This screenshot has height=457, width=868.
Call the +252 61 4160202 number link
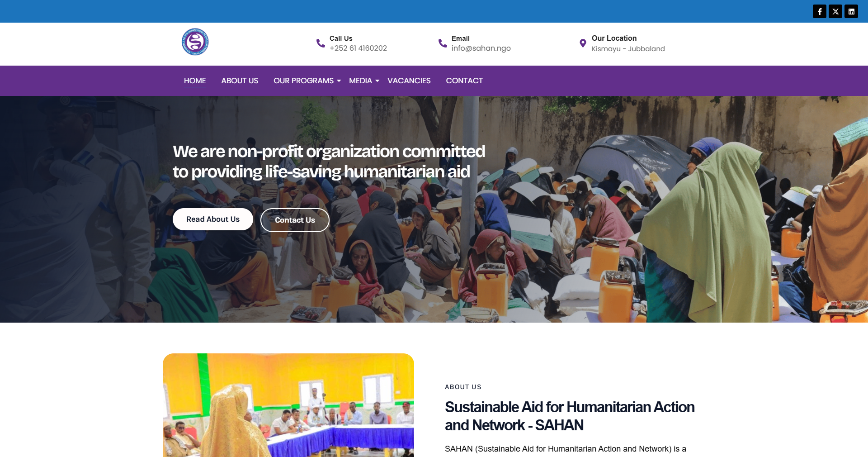(358, 48)
